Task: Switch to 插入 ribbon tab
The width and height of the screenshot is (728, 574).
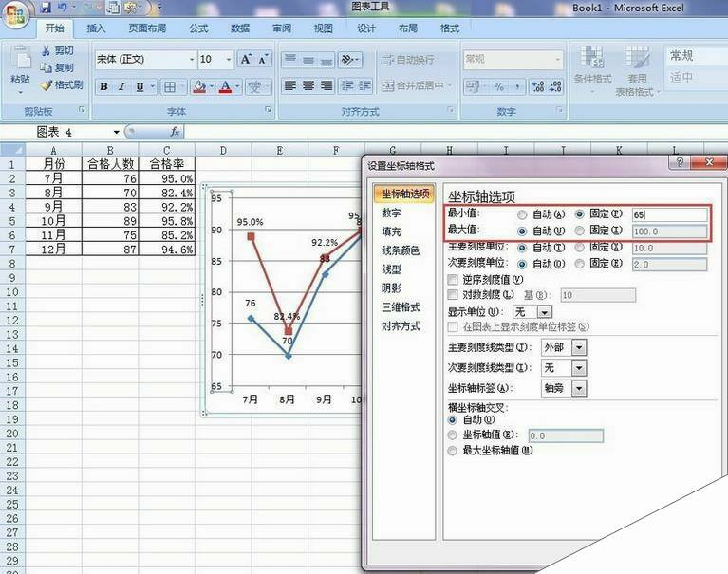Action: [96, 28]
